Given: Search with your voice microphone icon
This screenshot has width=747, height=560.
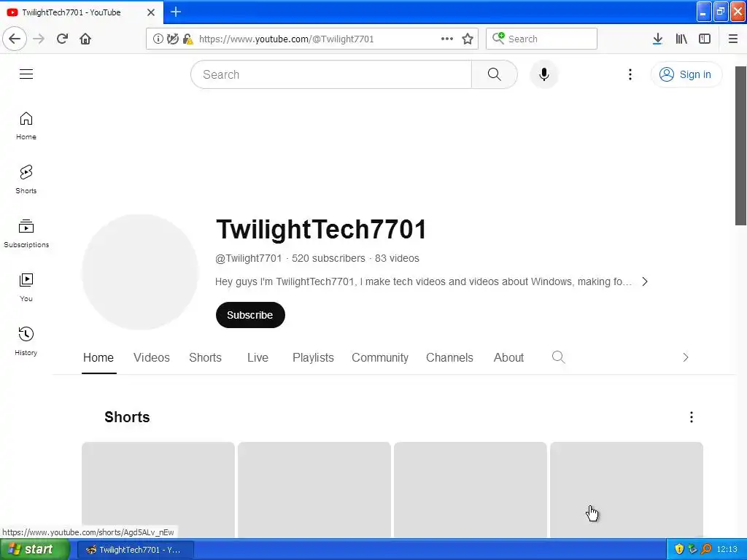Looking at the screenshot, I should tap(544, 74).
